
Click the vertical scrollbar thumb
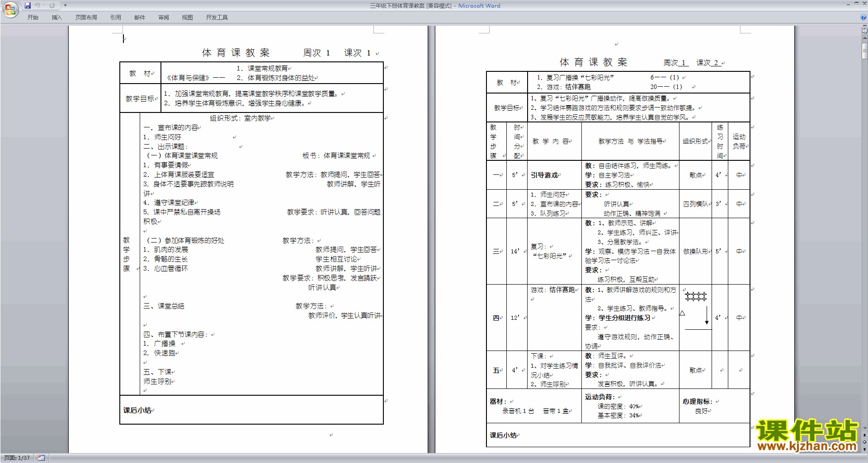(865, 51)
